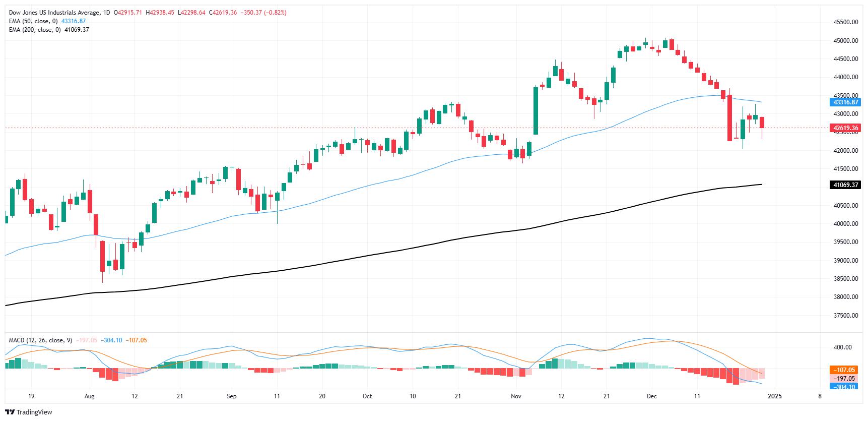Image resolution: width=868 pixels, height=421 pixels.
Task: Select the EMA (50, close, 0) legend
Action: pos(34,21)
